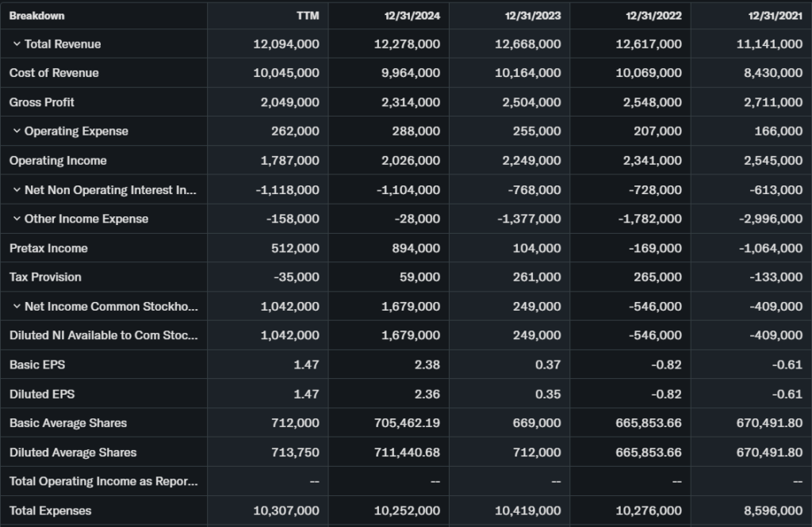The height and width of the screenshot is (527, 812).
Task: Click the Gross Profit row label
Action: point(42,102)
